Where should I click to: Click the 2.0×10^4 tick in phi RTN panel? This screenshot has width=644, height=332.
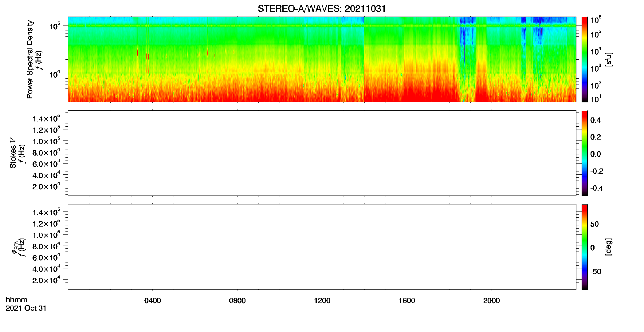point(46,280)
